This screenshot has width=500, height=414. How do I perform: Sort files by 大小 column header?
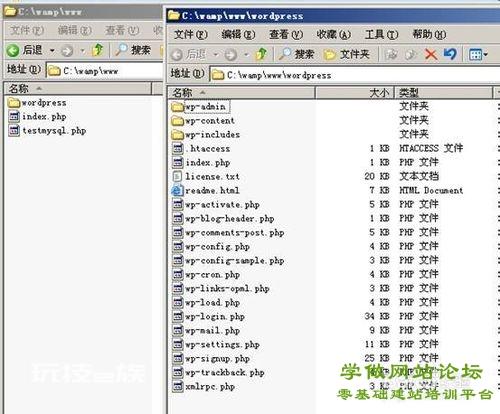pos(355,92)
